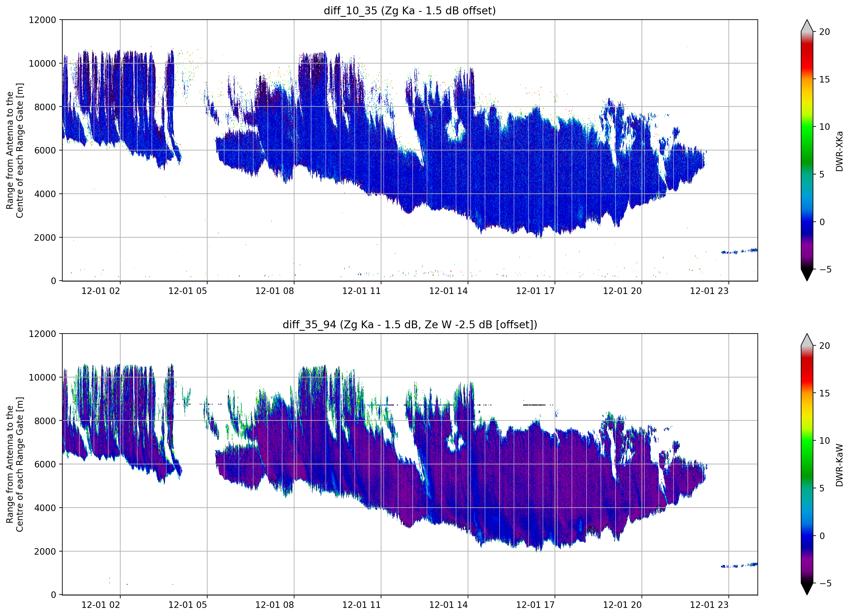Click the y-axis range label of the diff_35_94 plot

[x=15, y=464]
